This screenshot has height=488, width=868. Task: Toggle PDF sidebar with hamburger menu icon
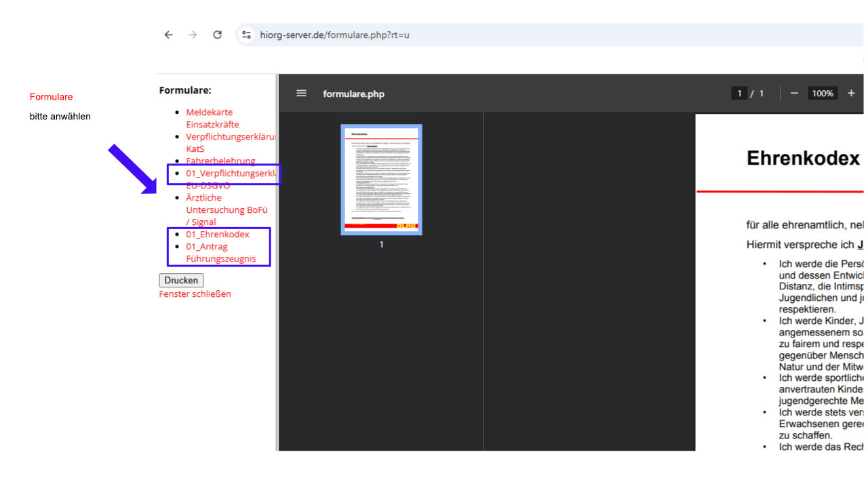[x=302, y=94]
